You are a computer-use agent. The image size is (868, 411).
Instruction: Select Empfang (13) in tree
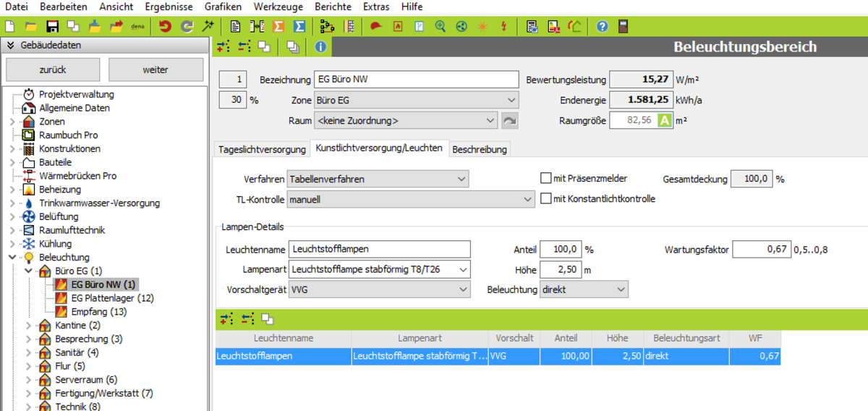99,312
